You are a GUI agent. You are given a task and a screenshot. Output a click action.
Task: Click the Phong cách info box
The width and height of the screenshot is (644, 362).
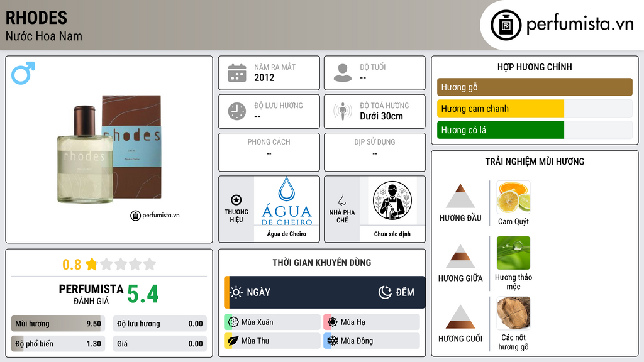click(269, 152)
